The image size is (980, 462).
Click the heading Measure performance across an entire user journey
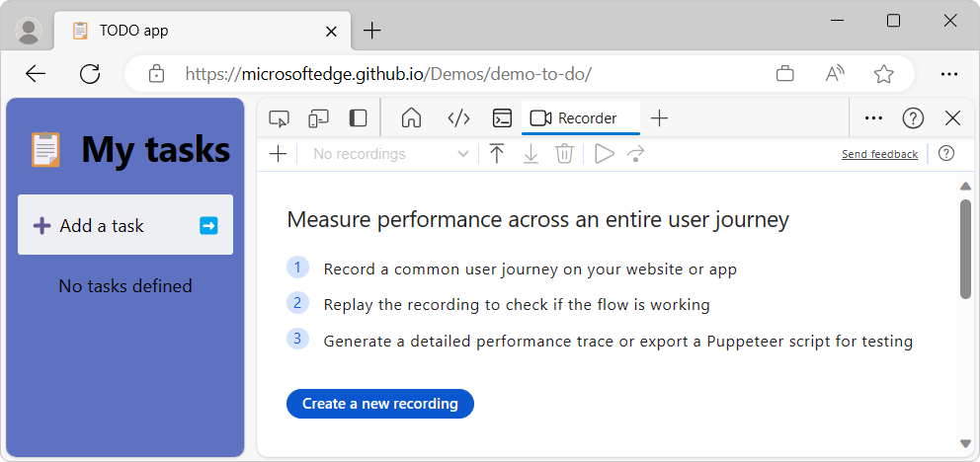pos(537,220)
